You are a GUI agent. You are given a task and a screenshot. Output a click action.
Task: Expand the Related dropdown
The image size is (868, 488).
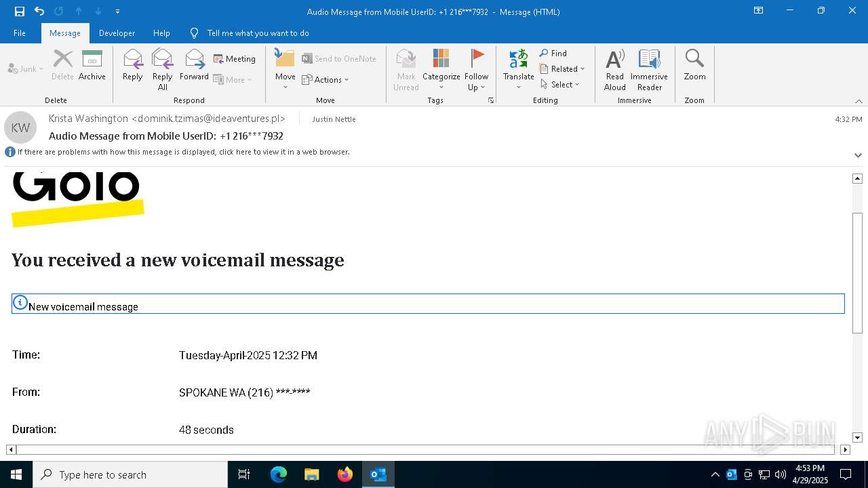click(562, 68)
